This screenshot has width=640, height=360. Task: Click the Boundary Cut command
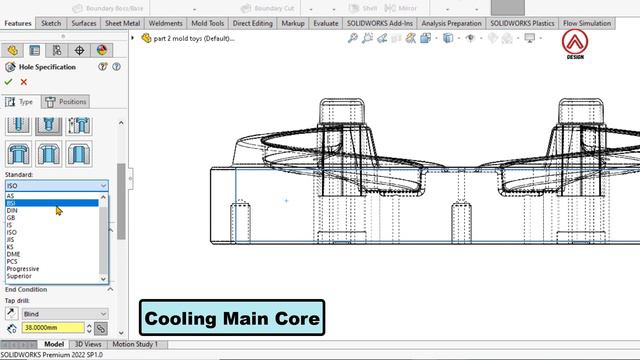click(x=268, y=8)
